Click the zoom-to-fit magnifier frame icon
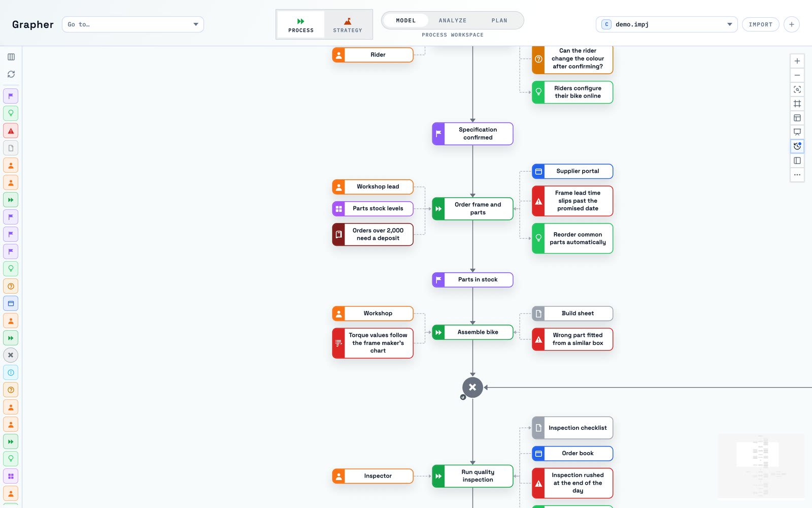 point(797,89)
